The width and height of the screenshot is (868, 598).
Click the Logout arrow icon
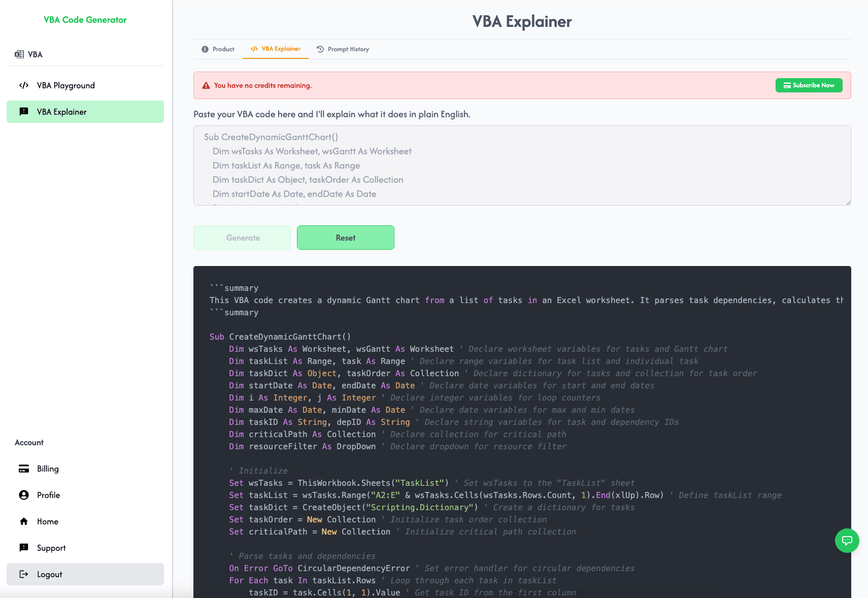click(24, 574)
